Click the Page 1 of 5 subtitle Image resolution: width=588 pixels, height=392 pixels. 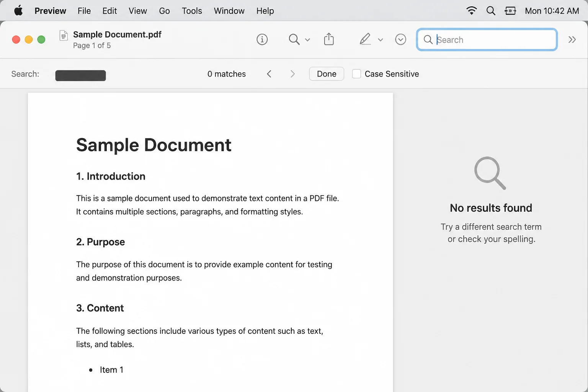pos(92,46)
